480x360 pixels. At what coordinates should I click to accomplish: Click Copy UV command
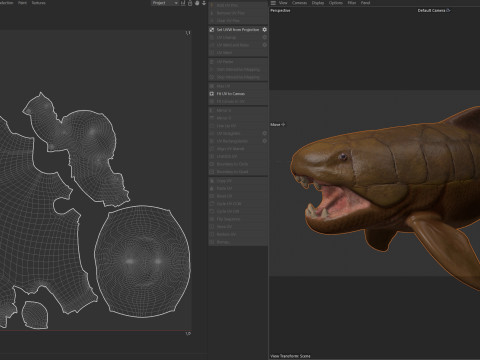238,181
